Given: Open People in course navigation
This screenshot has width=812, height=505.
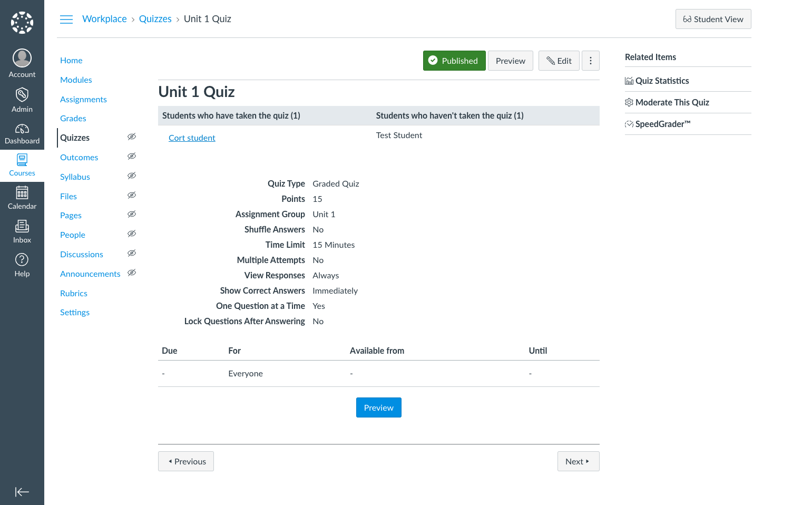Looking at the screenshot, I should (x=73, y=235).
